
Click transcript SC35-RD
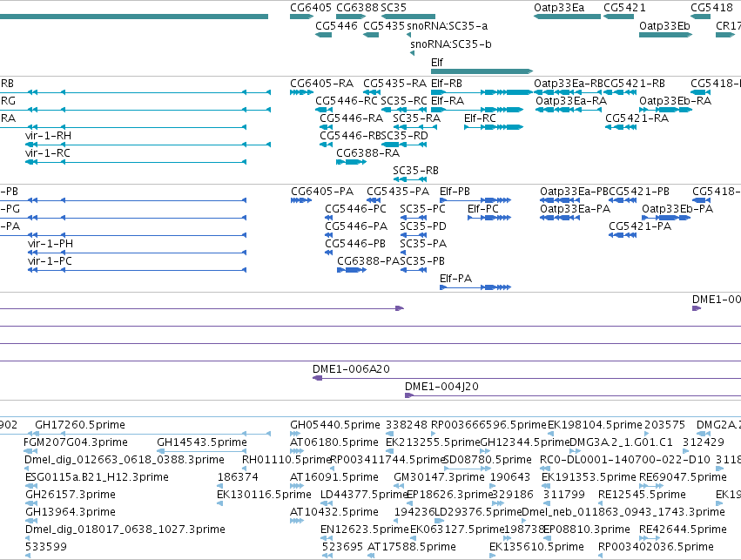coord(405,136)
